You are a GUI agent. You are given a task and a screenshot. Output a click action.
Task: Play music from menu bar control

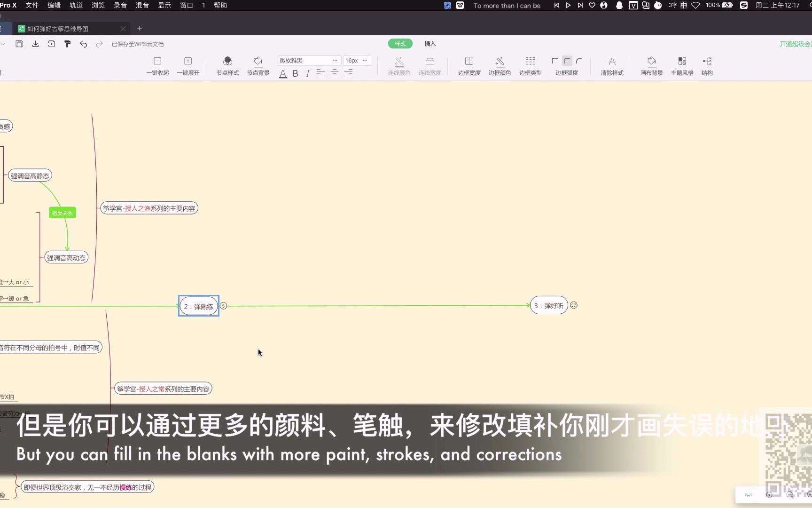point(568,5)
